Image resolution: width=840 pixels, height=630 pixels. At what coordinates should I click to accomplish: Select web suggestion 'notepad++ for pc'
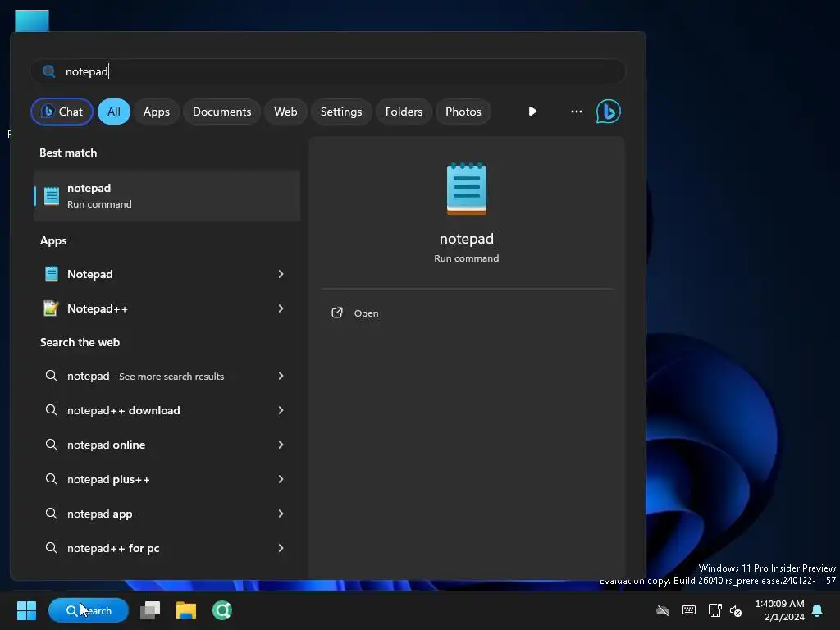[x=167, y=548]
